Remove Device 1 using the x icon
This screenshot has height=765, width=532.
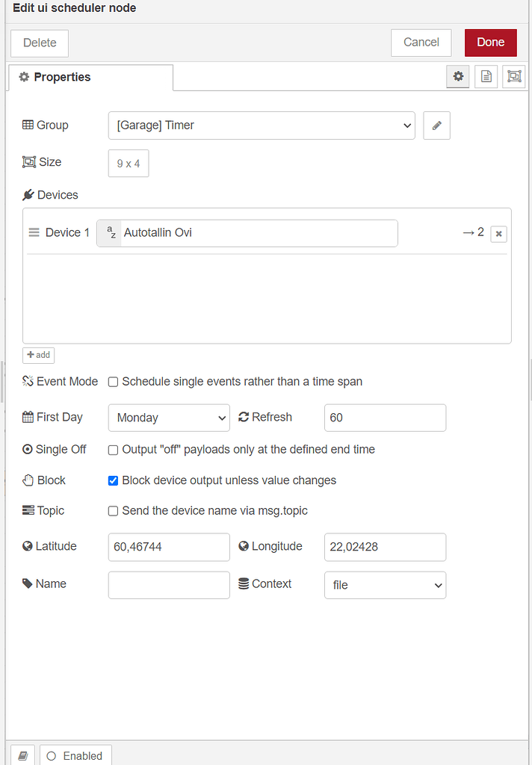tap(498, 234)
